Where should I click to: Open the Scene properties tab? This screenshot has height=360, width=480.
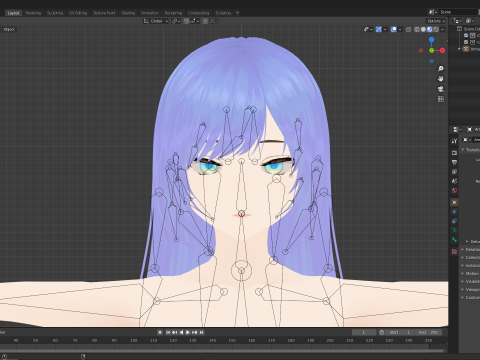[x=454, y=181]
